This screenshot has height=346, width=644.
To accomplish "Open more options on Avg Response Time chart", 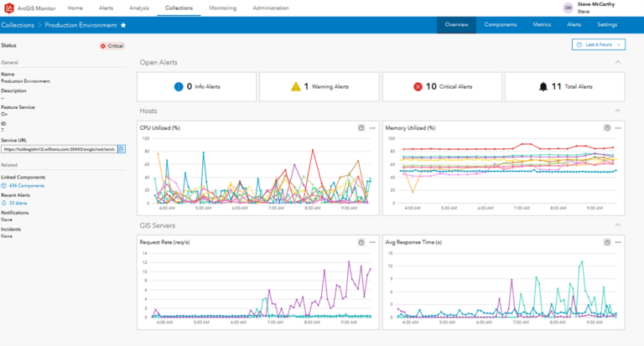I will tap(618, 243).
